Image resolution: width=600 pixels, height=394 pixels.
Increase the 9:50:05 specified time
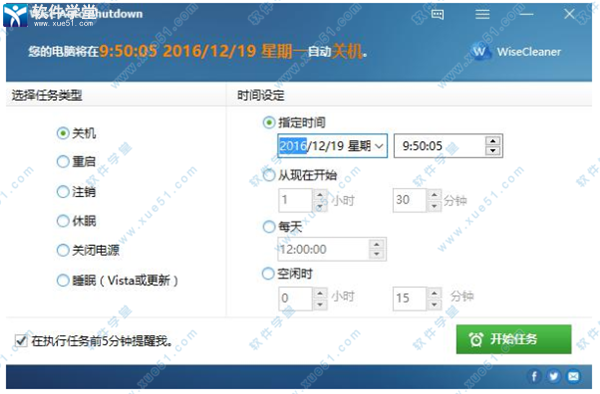(493, 141)
